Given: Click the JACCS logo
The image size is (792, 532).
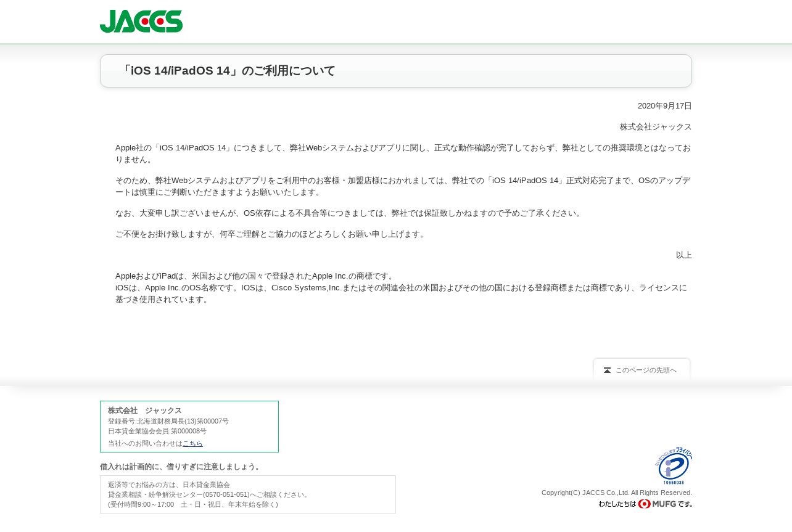Looking at the screenshot, I should (x=141, y=21).
